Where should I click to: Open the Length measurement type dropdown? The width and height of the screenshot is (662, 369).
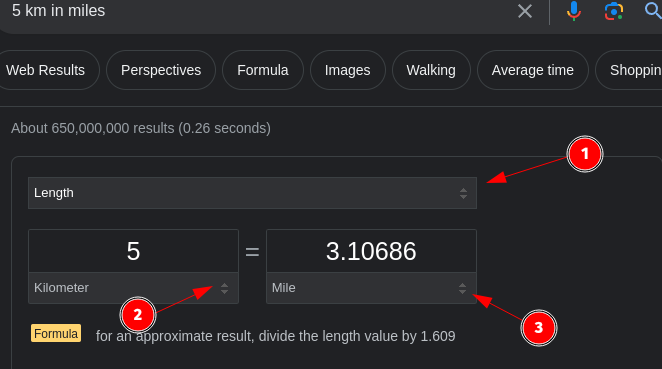pos(252,193)
